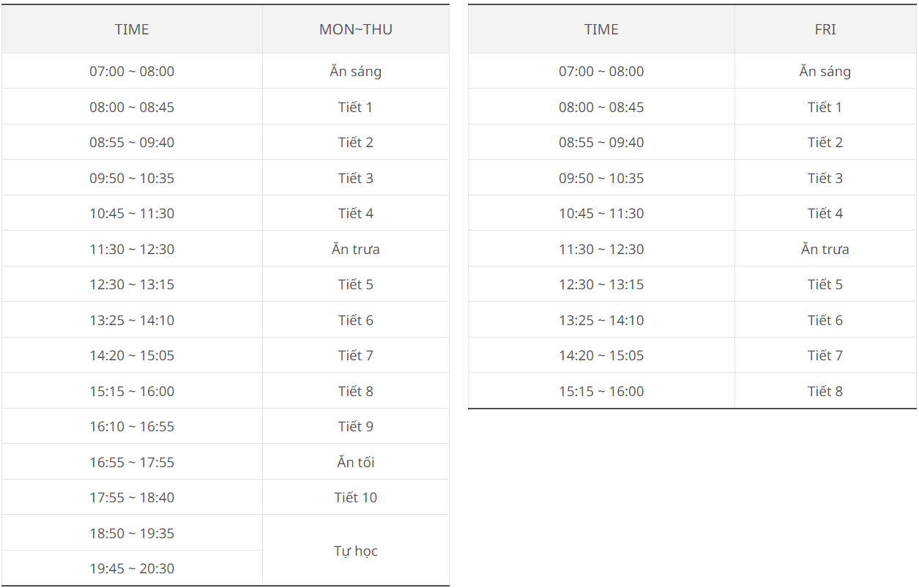Image resolution: width=919 pixels, height=588 pixels.
Task: Select Tiết 5 in the MON~THU table
Action: pyautogui.click(x=356, y=284)
